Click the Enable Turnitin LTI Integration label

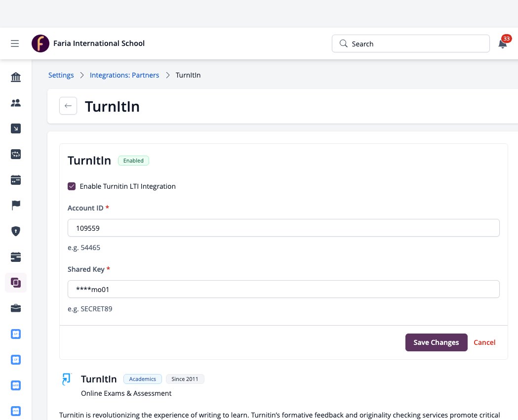(x=127, y=186)
